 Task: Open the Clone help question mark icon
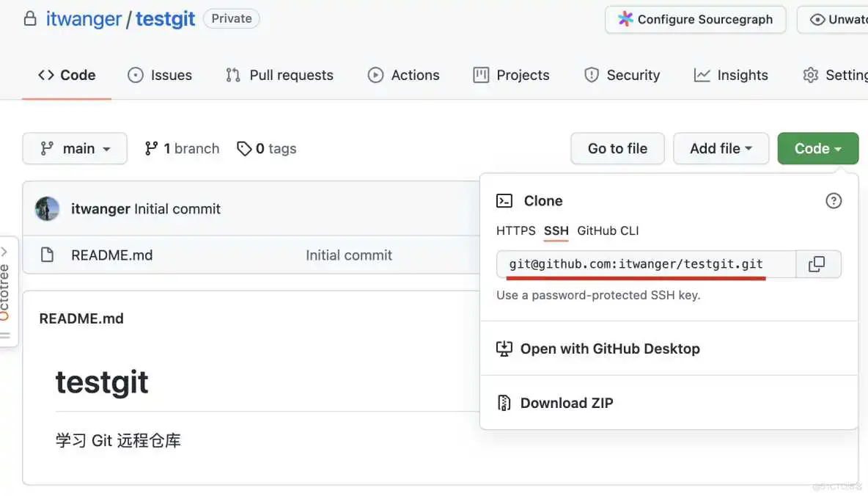click(834, 200)
